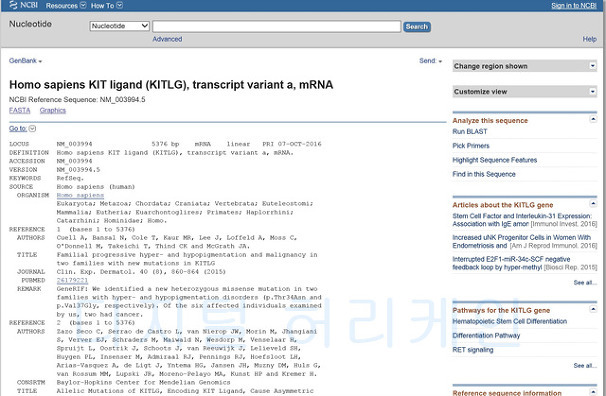Click the Search button
The width and height of the screenshot is (606, 396).
point(417,27)
